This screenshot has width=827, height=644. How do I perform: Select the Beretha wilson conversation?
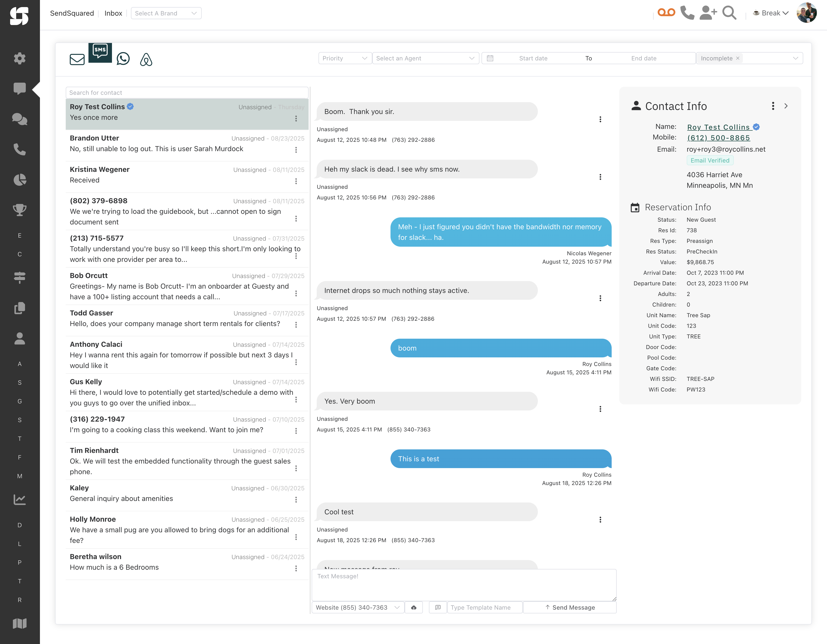(187, 564)
